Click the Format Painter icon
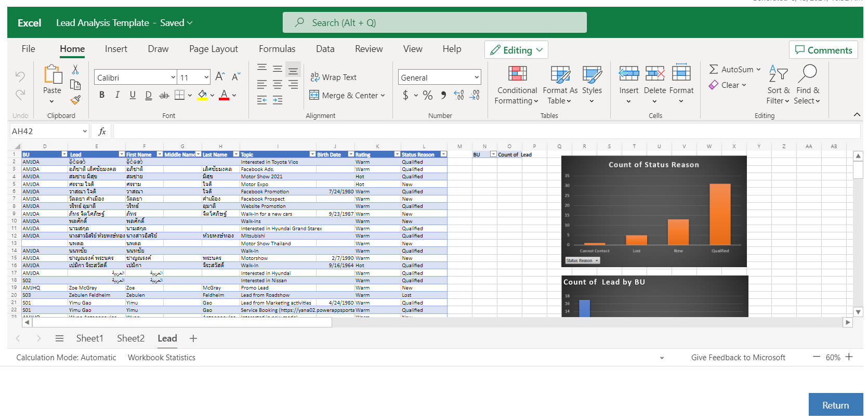Viewport: 868px width, 420px height. click(75, 100)
